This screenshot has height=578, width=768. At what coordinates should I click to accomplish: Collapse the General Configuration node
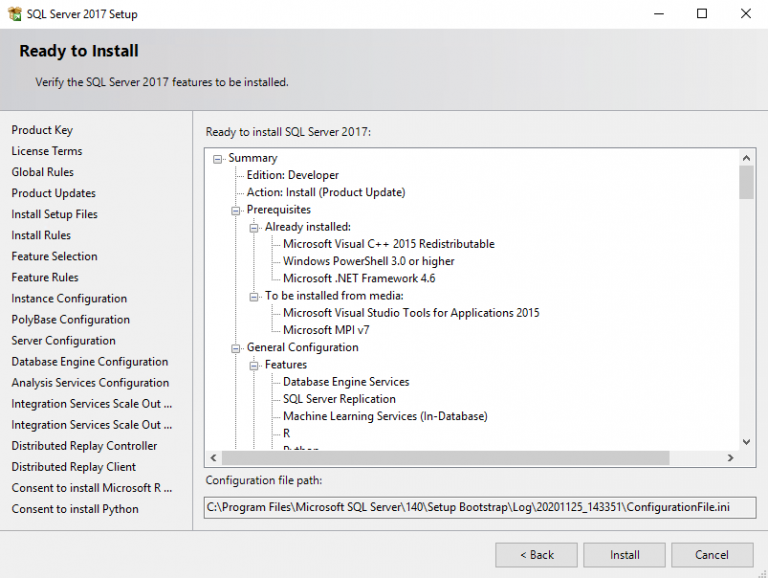coord(236,348)
